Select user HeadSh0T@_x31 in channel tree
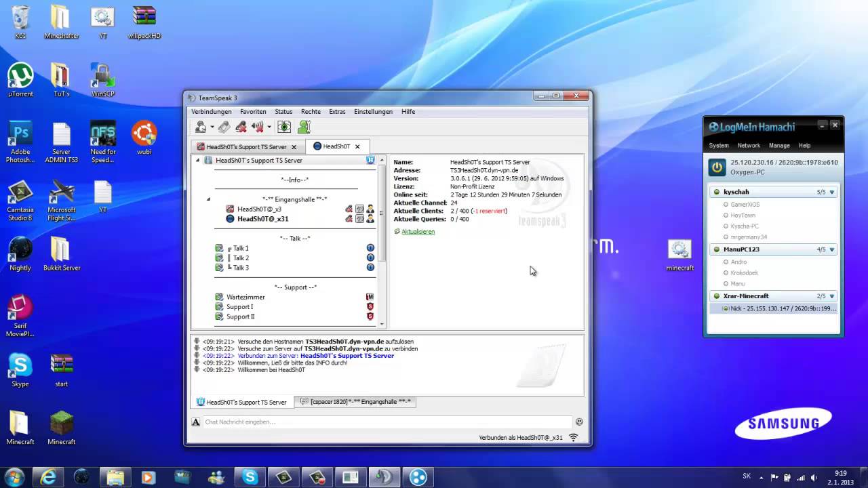This screenshot has width=868, height=488. pyautogui.click(x=262, y=219)
